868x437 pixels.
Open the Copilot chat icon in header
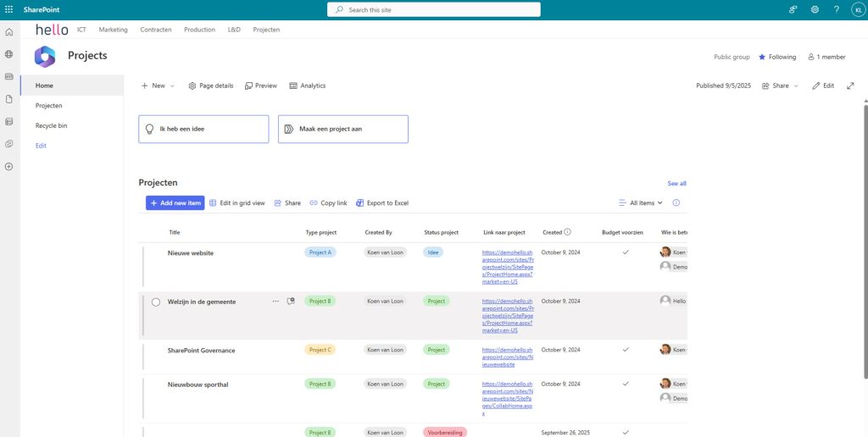point(793,9)
